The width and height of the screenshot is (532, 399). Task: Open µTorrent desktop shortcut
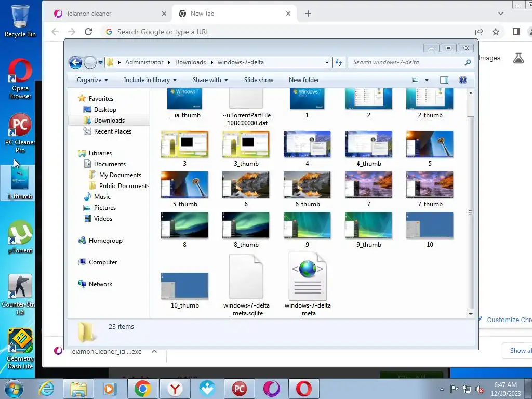click(x=20, y=237)
